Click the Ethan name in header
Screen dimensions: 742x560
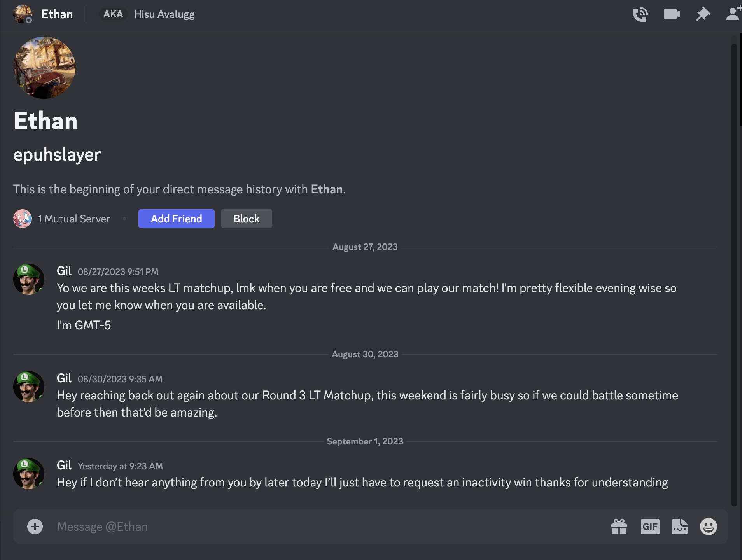pyautogui.click(x=57, y=14)
